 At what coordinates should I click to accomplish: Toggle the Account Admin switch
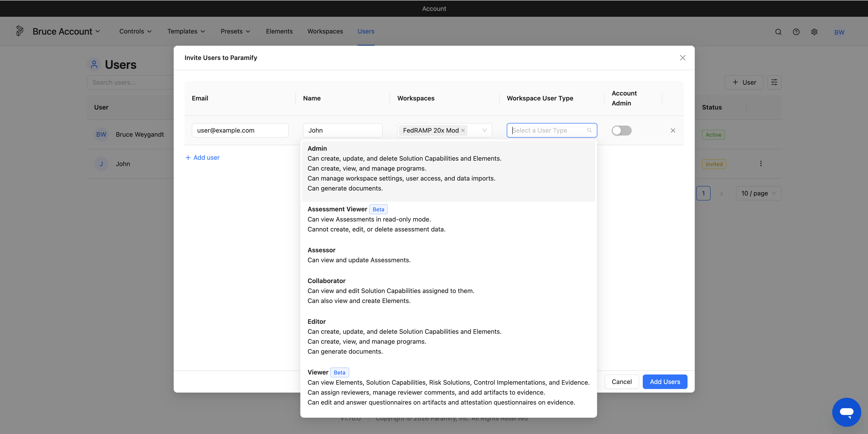point(621,131)
